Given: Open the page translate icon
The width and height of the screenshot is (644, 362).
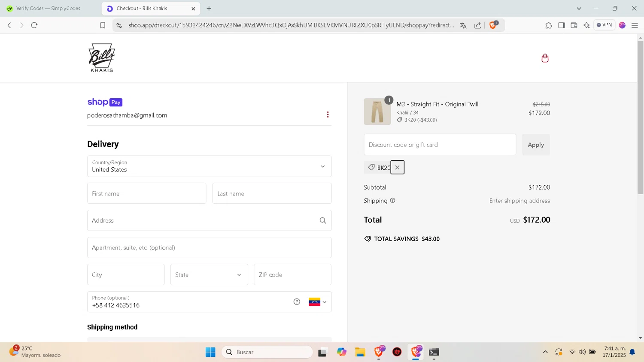Looking at the screenshot, I should point(463,25).
